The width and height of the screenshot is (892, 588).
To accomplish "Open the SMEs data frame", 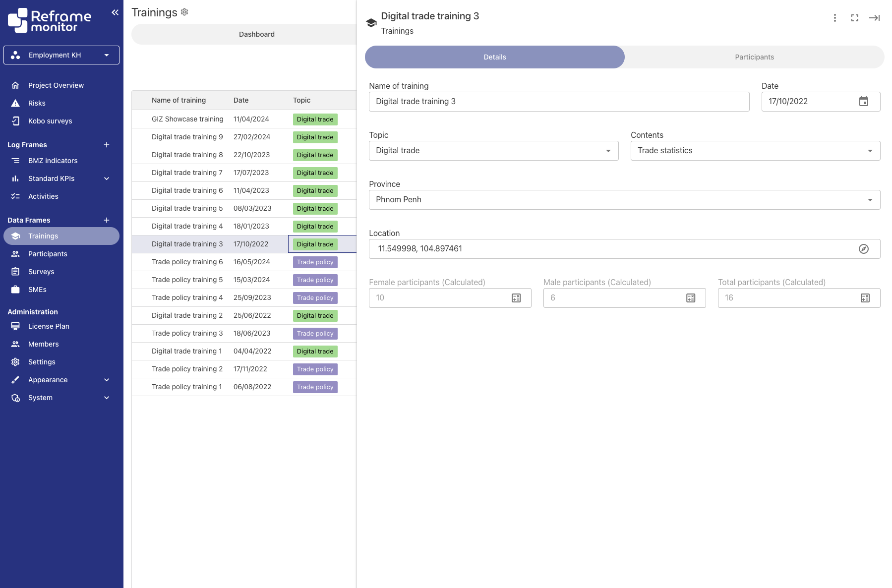I will (37, 290).
